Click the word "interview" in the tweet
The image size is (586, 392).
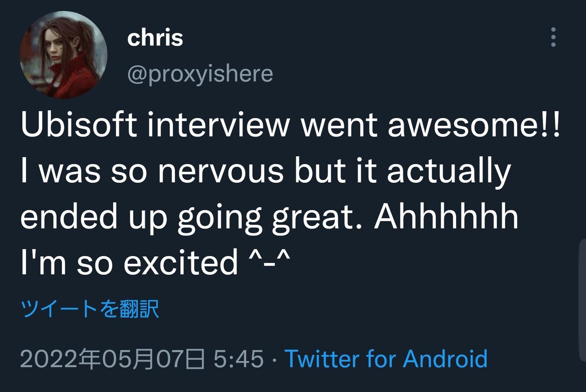click(x=219, y=125)
